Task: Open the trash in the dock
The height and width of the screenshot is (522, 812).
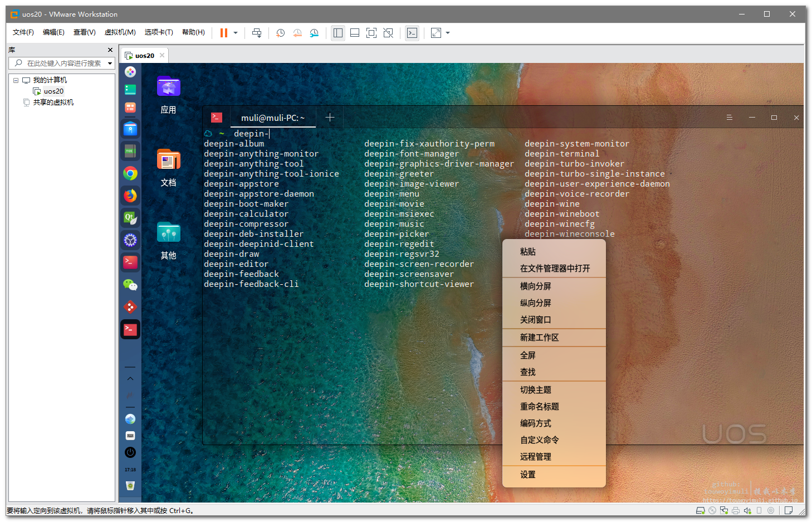Action: click(x=130, y=486)
